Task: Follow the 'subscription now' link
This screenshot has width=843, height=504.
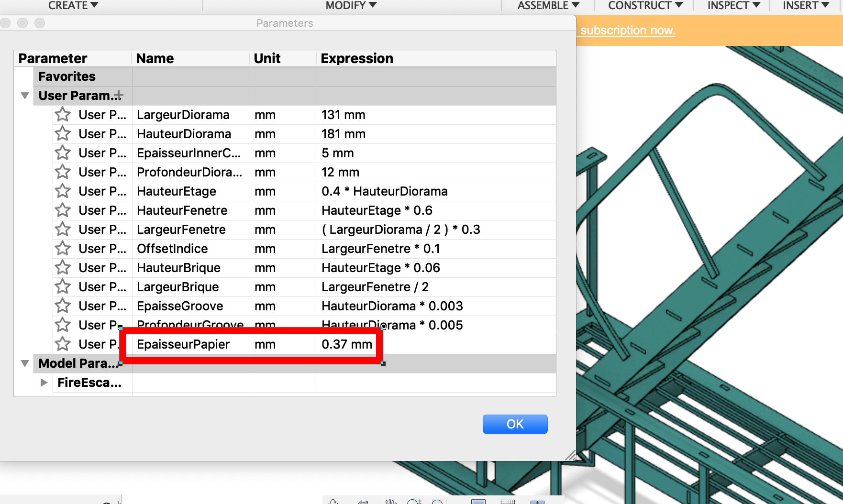Action: pos(627,31)
